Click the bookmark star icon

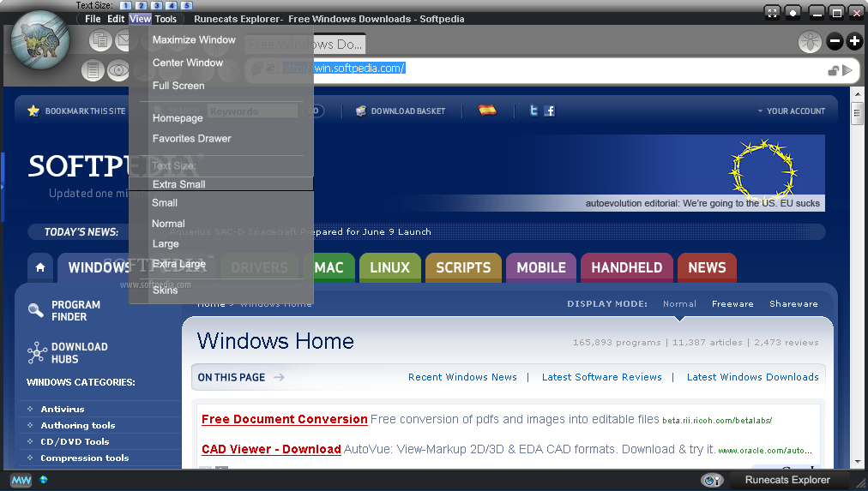click(x=33, y=111)
